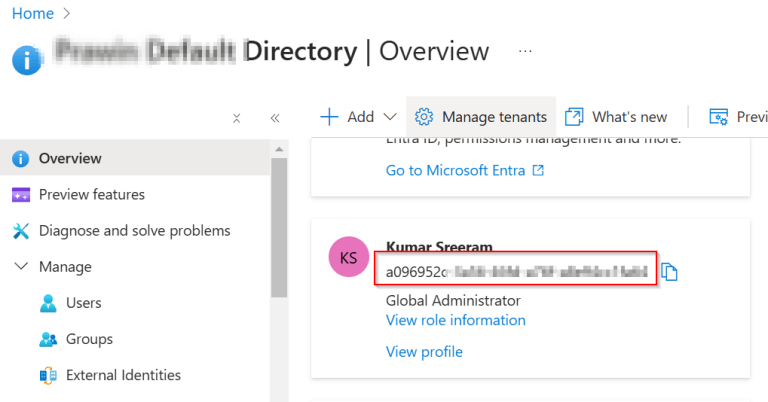Image resolution: width=768 pixels, height=402 pixels.
Task: Select Overview in the sidebar
Action: tap(70, 158)
